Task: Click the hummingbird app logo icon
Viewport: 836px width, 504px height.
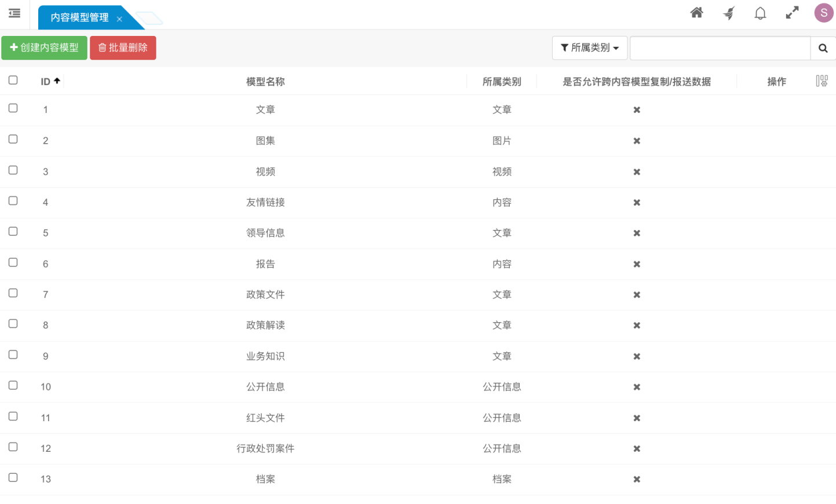Action: coord(728,13)
